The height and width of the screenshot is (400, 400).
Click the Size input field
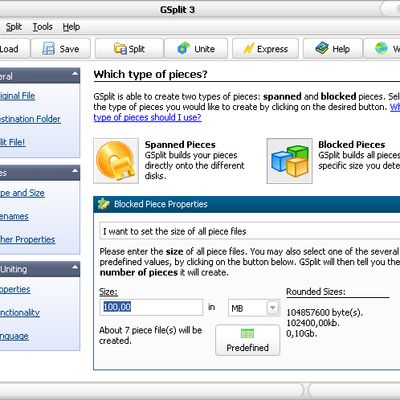point(151,307)
